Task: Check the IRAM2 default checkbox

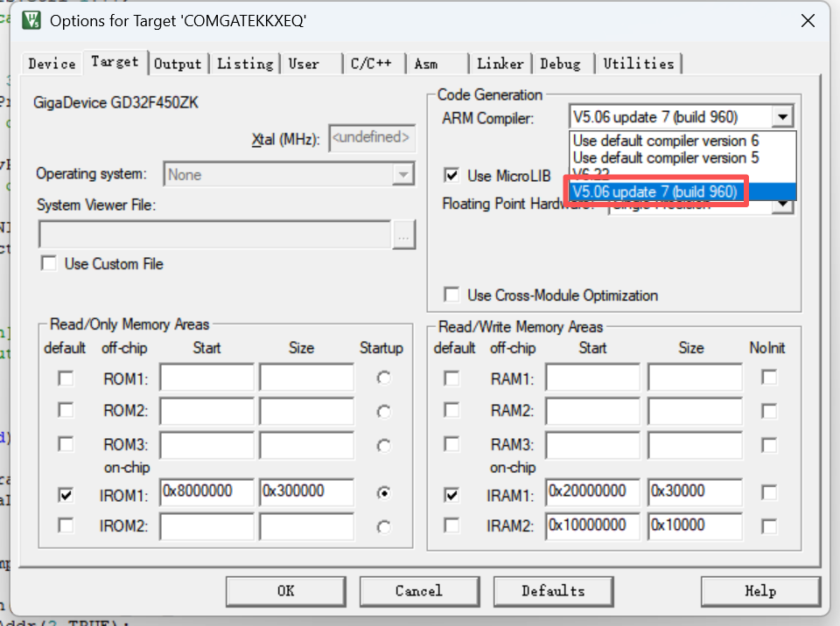Action: point(451,525)
